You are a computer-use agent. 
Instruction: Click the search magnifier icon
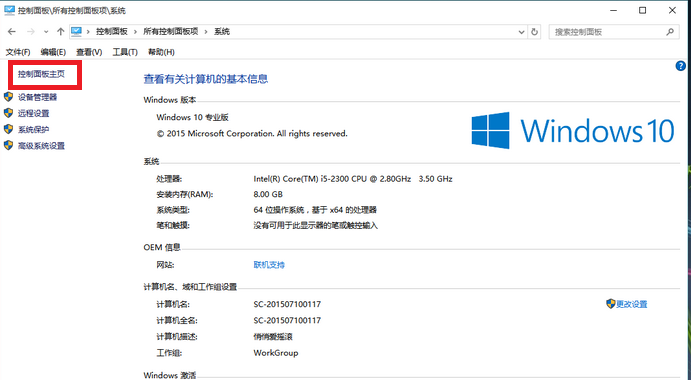click(x=670, y=32)
